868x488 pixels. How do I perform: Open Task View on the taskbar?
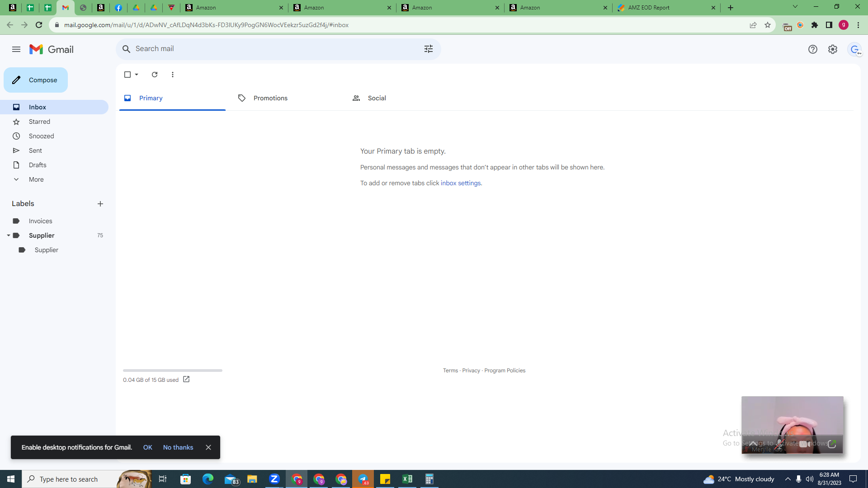(163, 479)
